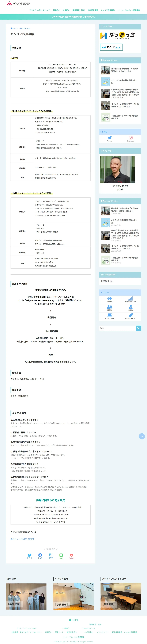The height and width of the screenshot is (644, 147).
Task: Open アスカカンパニーについて in the top navigation
Action: [x=40, y=10]
